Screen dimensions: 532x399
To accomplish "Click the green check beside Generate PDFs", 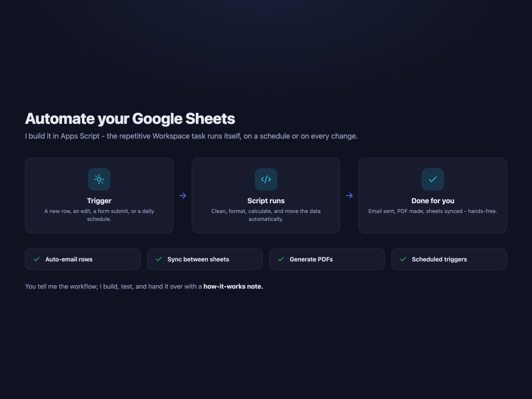I will [281, 259].
